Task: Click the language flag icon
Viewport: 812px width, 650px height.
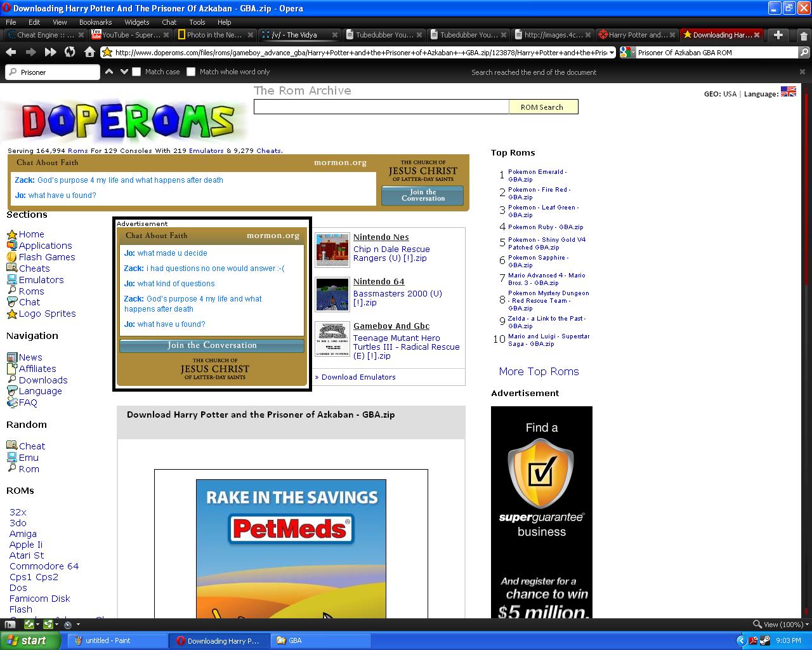Action: [788, 92]
